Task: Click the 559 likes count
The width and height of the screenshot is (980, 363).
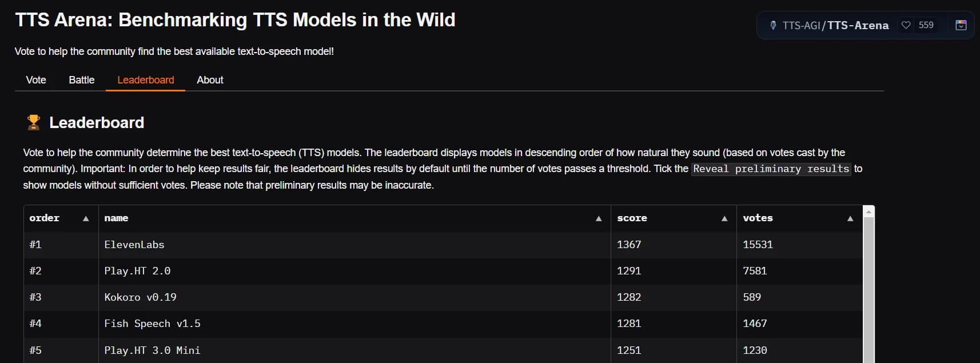Action: 926,25
